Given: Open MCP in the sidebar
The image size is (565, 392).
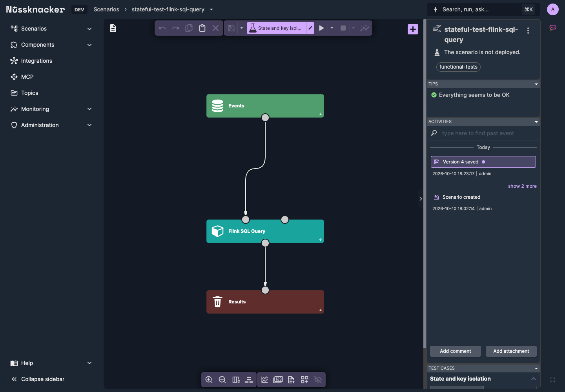Looking at the screenshot, I should [52, 77].
